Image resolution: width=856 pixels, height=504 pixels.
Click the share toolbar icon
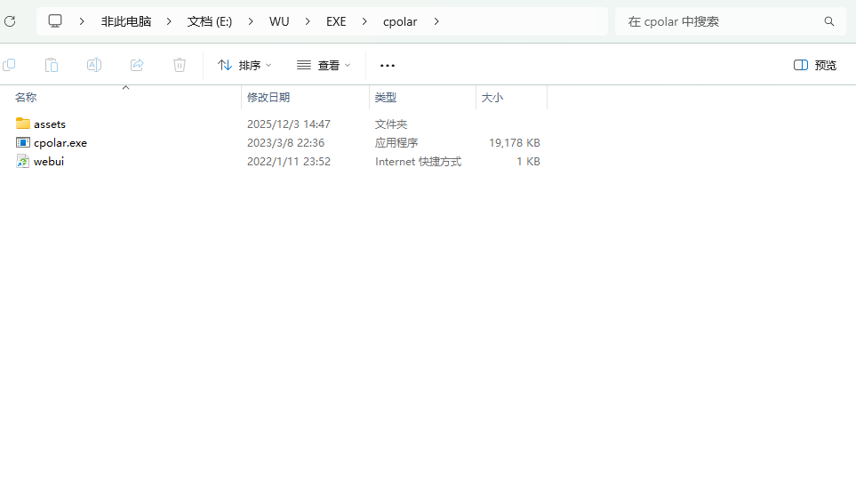(137, 65)
